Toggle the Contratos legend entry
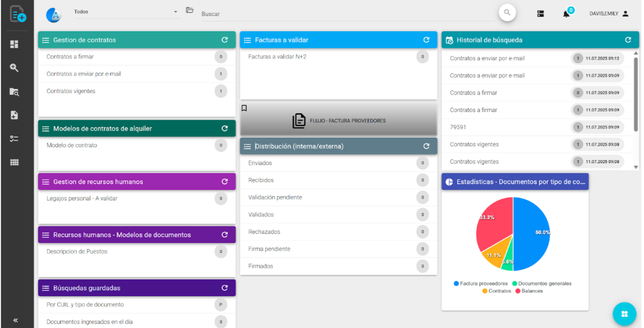 496,291
